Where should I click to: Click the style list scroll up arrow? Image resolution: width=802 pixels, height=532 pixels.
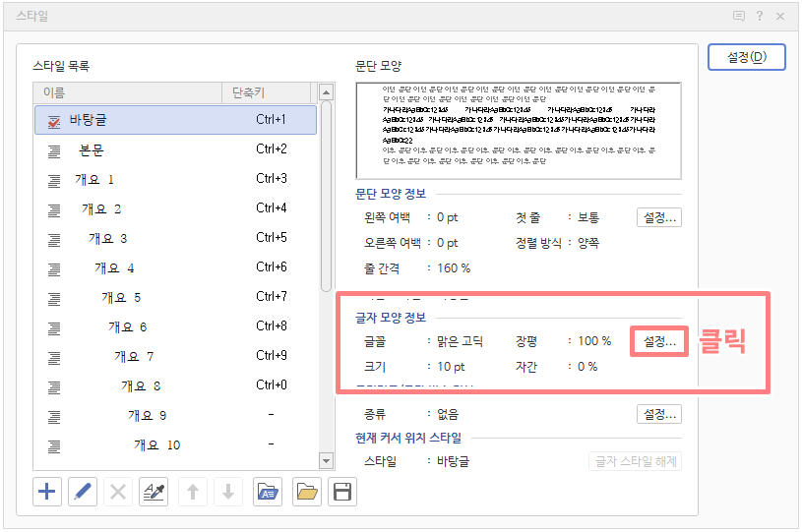click(327, 92)
